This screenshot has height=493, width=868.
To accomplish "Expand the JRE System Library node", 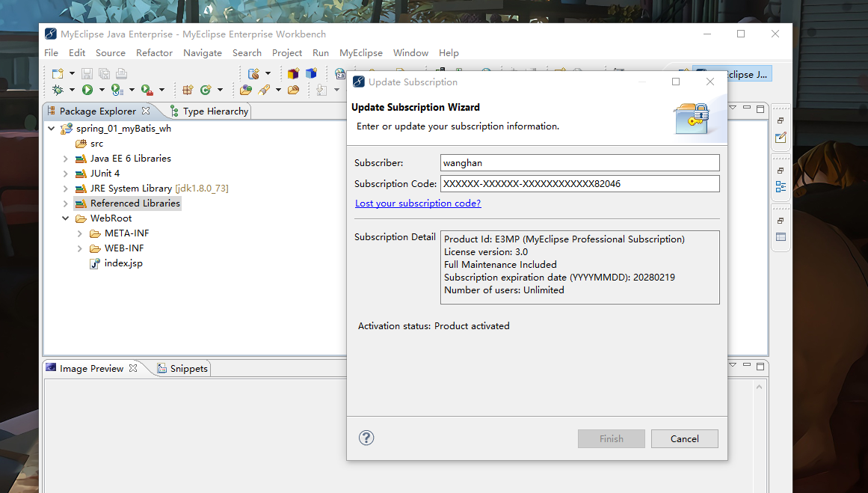I will tap(65, 189).
